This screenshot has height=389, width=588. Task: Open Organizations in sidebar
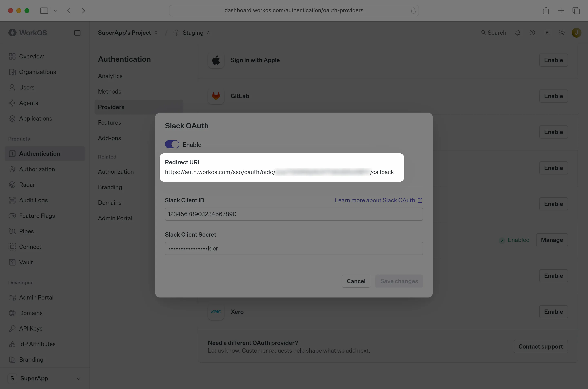coord(45,72)
